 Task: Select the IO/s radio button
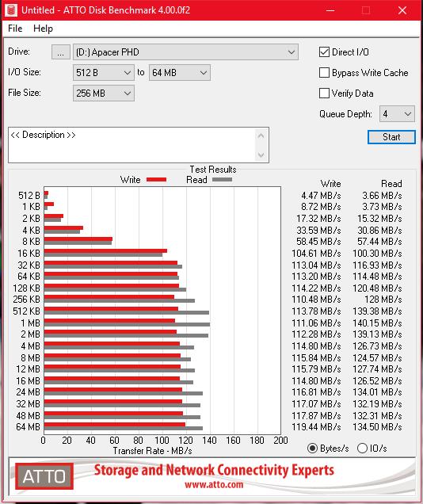coord(362,448)
